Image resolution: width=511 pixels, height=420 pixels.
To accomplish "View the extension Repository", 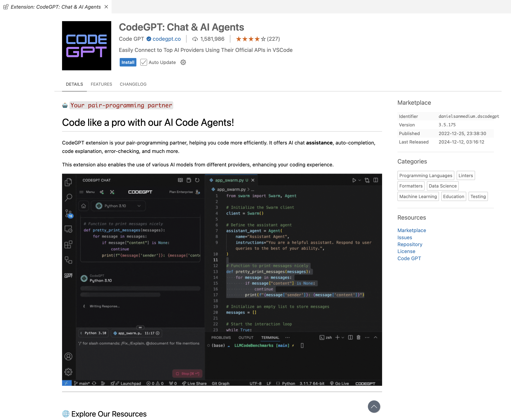I will [x=410, y=244].
